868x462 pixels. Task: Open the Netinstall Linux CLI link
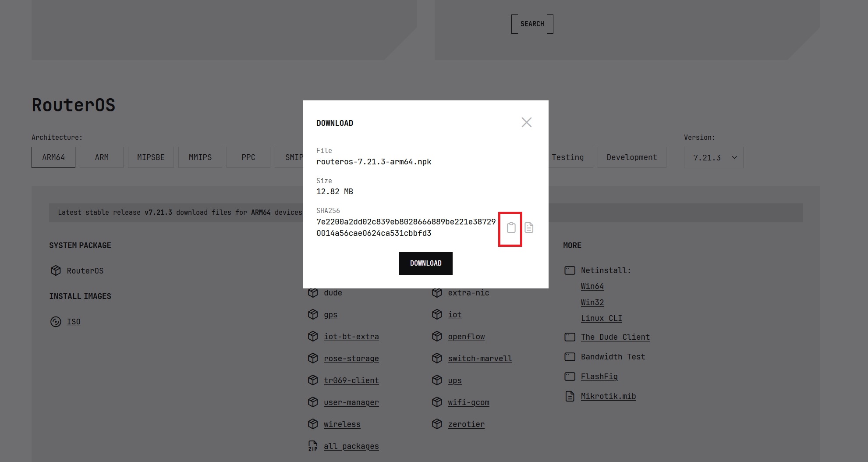(602, 318)
